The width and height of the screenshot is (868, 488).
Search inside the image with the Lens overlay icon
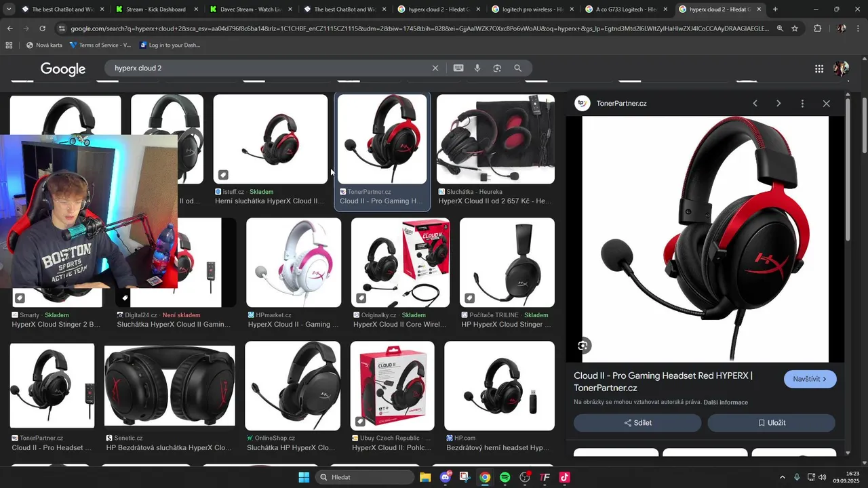583,346
